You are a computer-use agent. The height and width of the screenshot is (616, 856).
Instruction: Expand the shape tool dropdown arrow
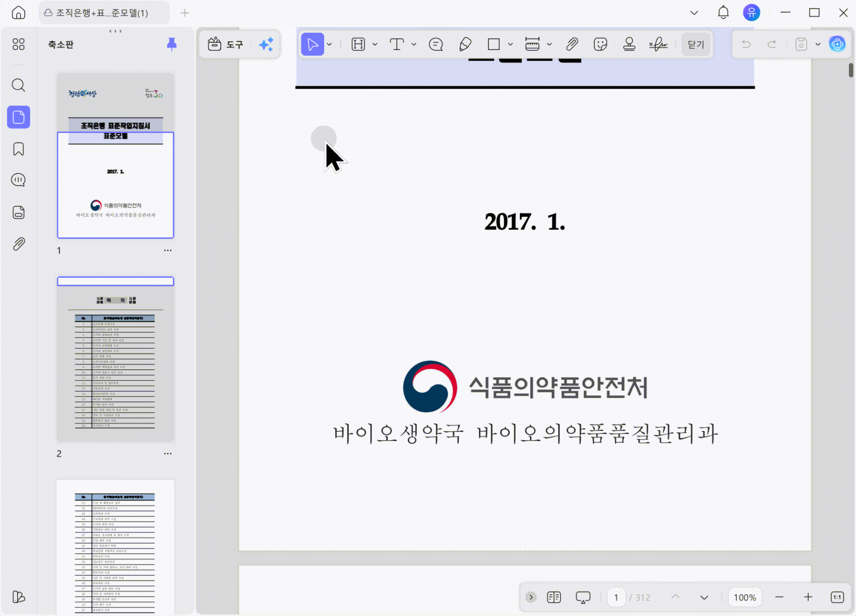tap(511, 44)
